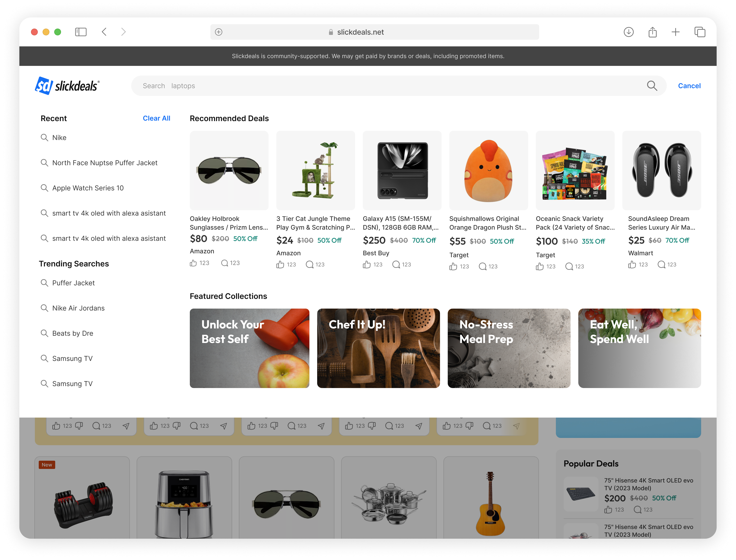
Task: Open Eat Well, Spend Well collection
Action: (639, 348)
